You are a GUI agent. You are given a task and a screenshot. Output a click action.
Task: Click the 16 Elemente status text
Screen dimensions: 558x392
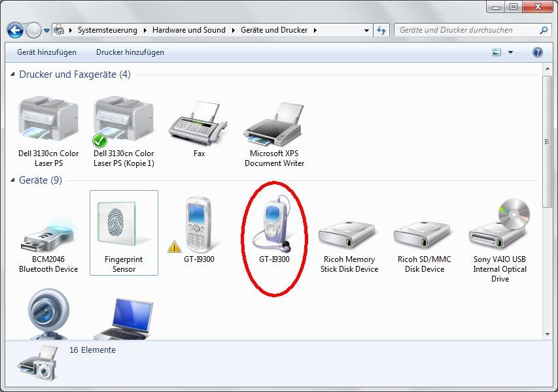point(92,350)
